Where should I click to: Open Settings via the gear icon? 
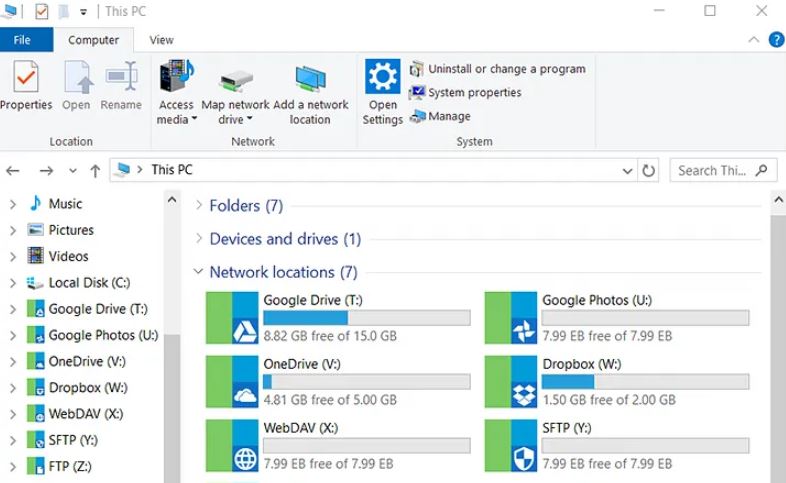[x=382, y=76]
